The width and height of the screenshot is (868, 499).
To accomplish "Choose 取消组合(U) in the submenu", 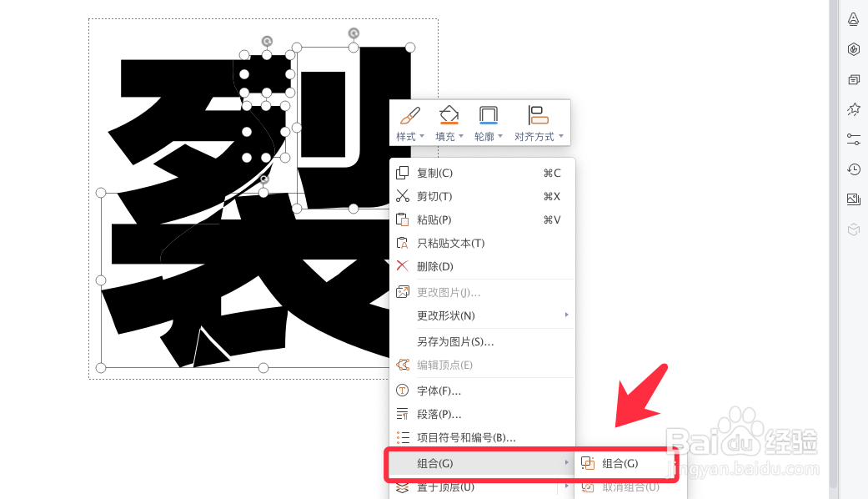I will tap(630, 487).
